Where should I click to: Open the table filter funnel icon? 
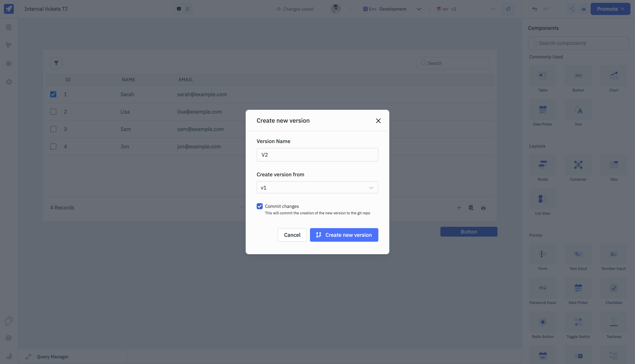tap(56, 63)
